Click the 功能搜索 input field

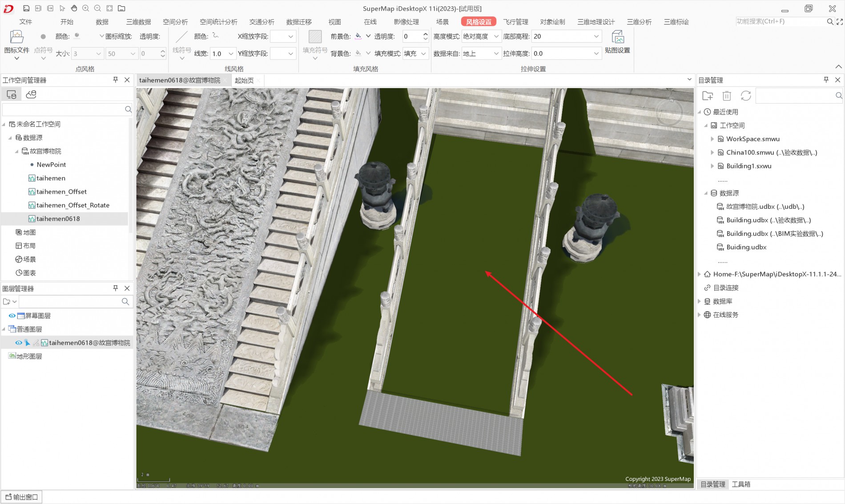click(x=780, y=21)
